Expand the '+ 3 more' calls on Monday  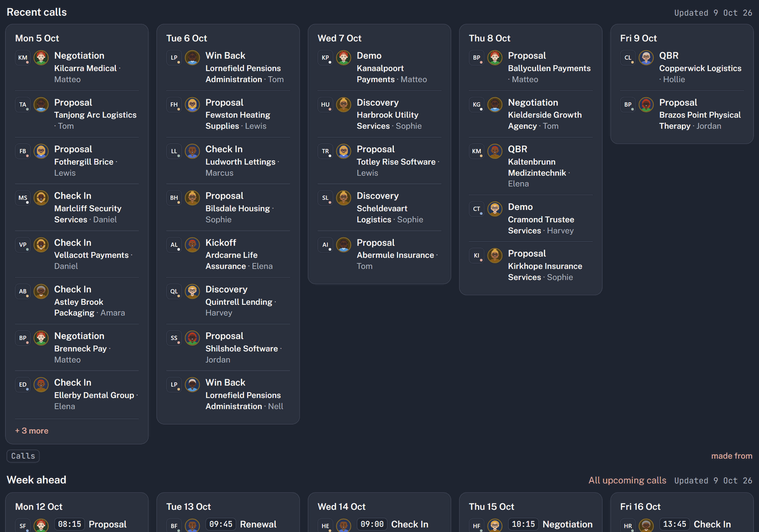(x=32, y=431)
